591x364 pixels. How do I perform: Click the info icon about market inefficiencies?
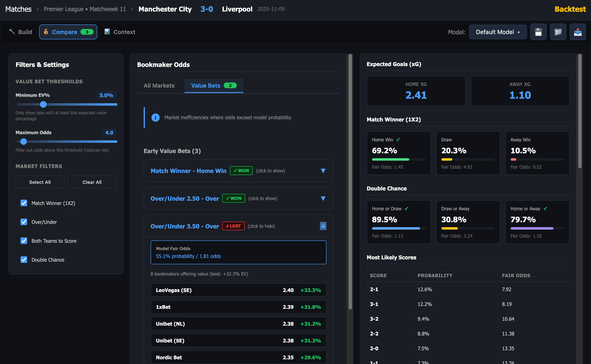155,118
